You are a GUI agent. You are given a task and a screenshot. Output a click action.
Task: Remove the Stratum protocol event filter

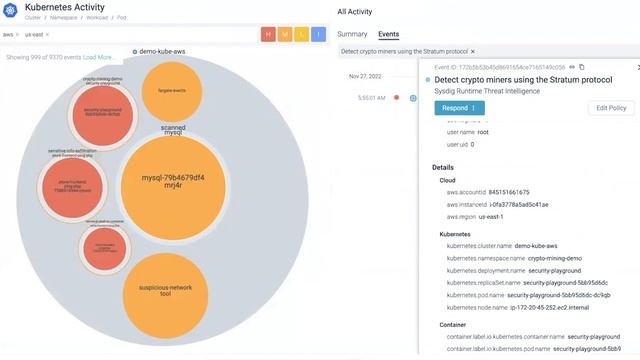pos(473,51)
